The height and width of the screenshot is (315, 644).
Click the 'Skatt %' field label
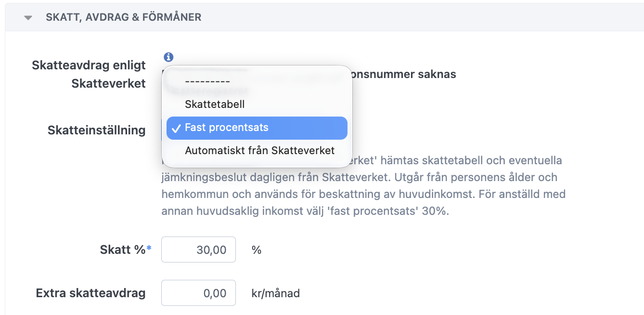[x=122, y=249]
